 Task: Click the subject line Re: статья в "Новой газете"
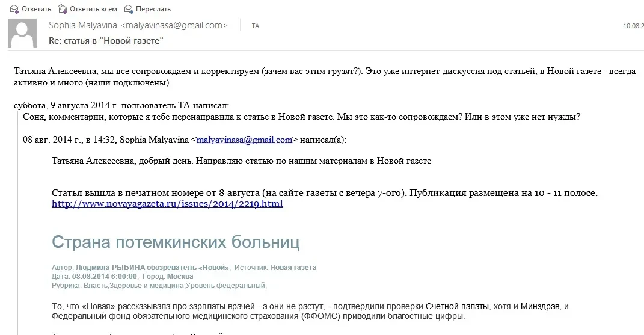105,41
